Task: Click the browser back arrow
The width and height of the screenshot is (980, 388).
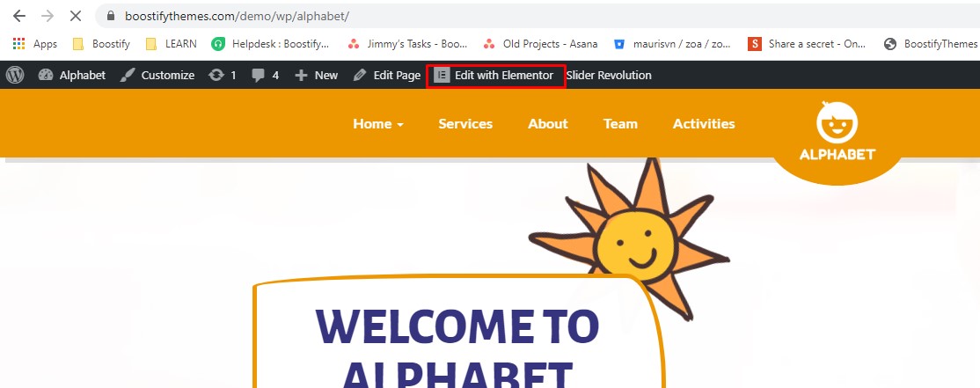Action: point(19,16)
